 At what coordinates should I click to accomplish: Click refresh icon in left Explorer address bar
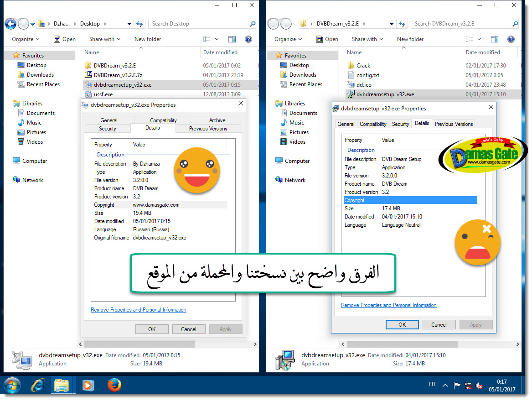click(139, 24)
